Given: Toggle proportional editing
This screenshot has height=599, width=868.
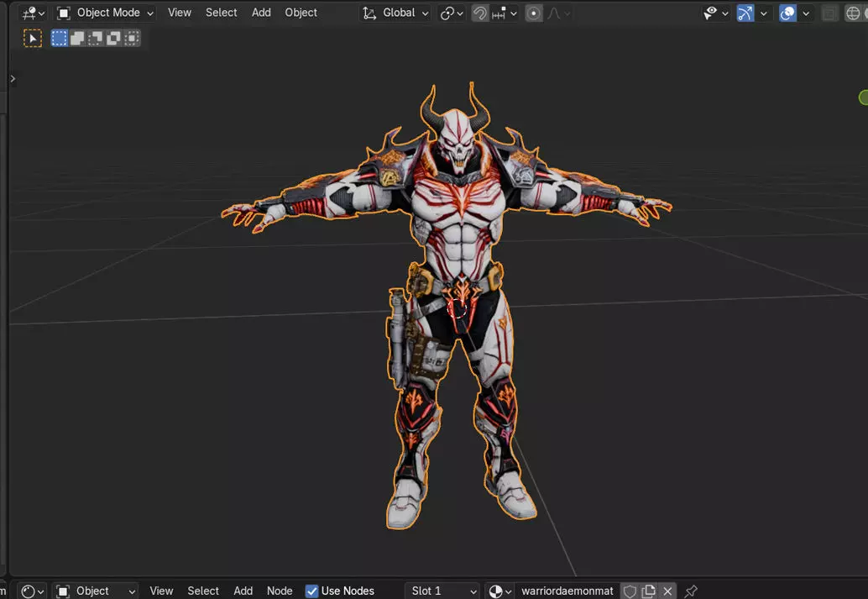Looking at the screenshot, I should 534,13.
